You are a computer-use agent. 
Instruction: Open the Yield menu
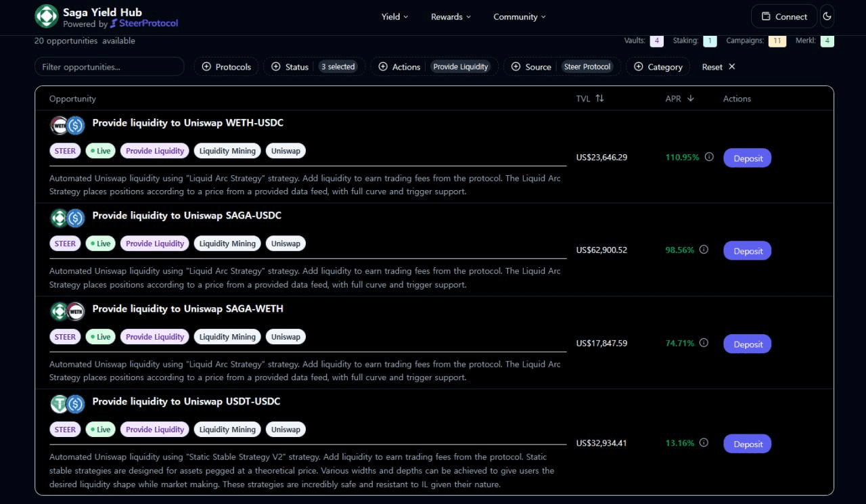tap(395, 16)
